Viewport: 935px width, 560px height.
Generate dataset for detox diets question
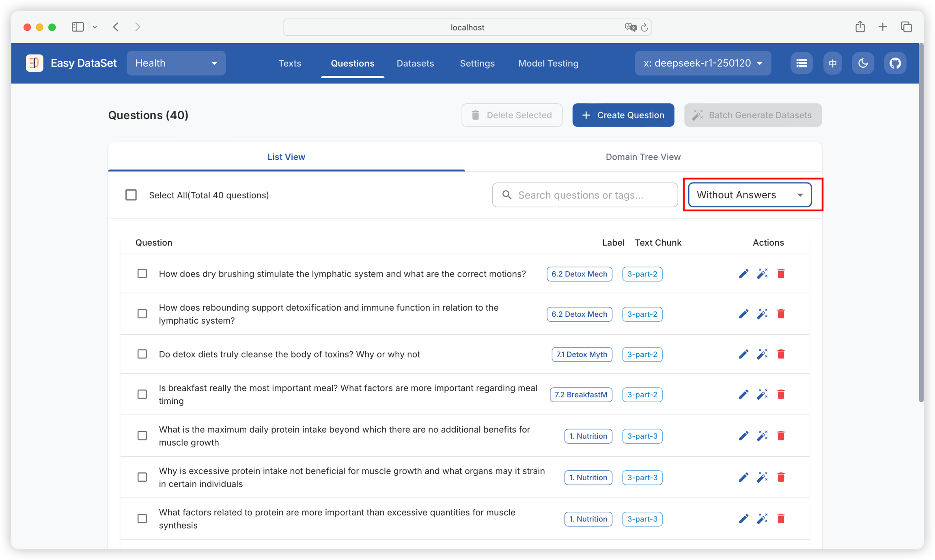[762, 354]
